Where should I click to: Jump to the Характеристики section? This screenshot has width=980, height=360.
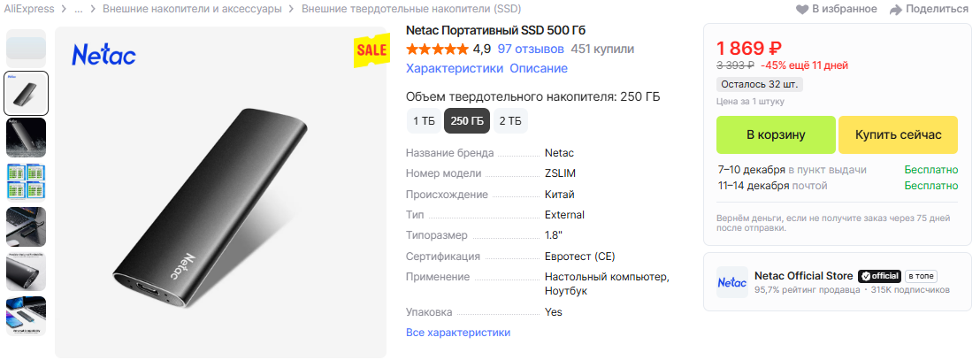tap(454, 68)
